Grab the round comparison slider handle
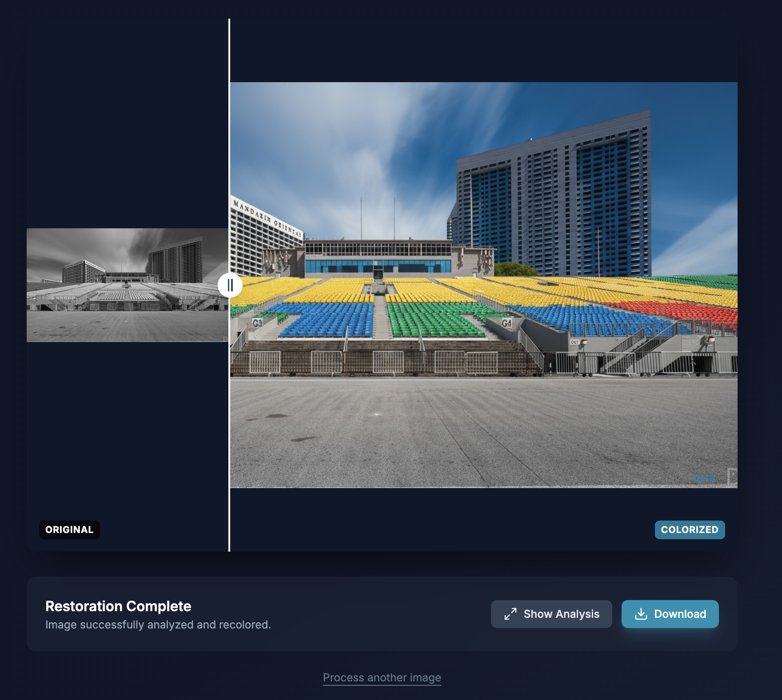 coord(230,285)
